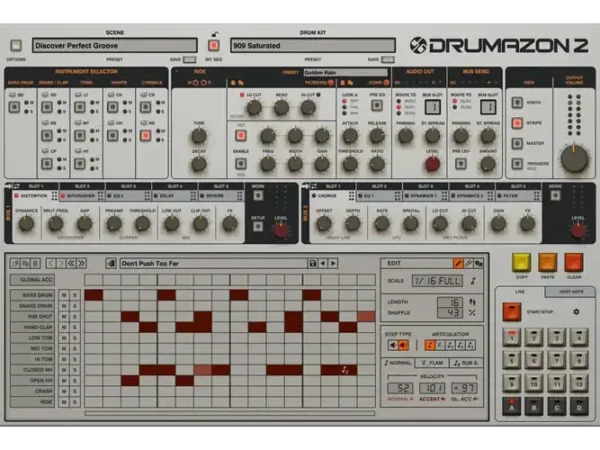Load next pattern with right triangle arrow

pyautogui.click(x=333, y=263)
